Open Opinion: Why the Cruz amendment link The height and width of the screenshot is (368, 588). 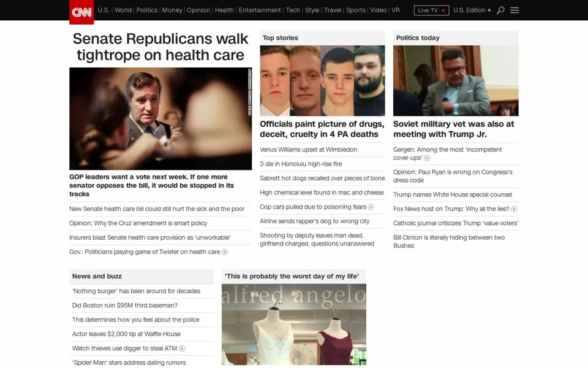point(138,223)
